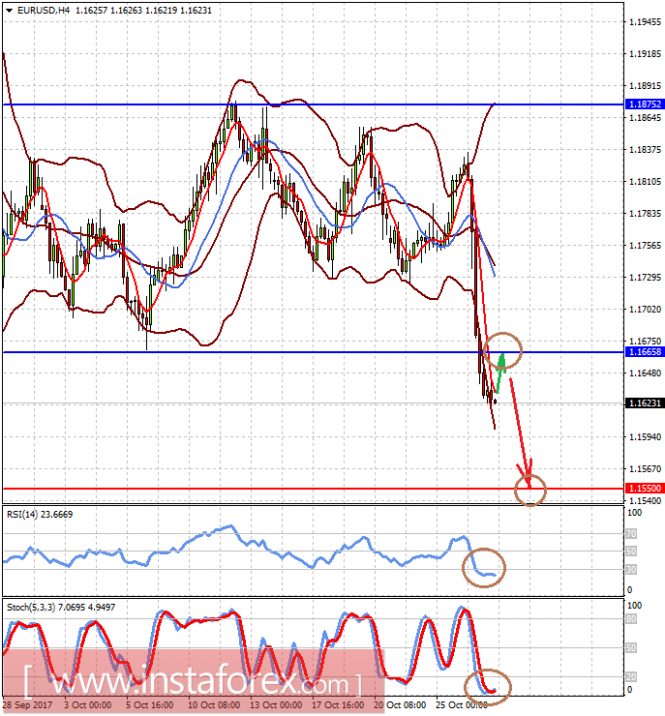Click the green upward arrow near 1.16658

coord(501,372)
